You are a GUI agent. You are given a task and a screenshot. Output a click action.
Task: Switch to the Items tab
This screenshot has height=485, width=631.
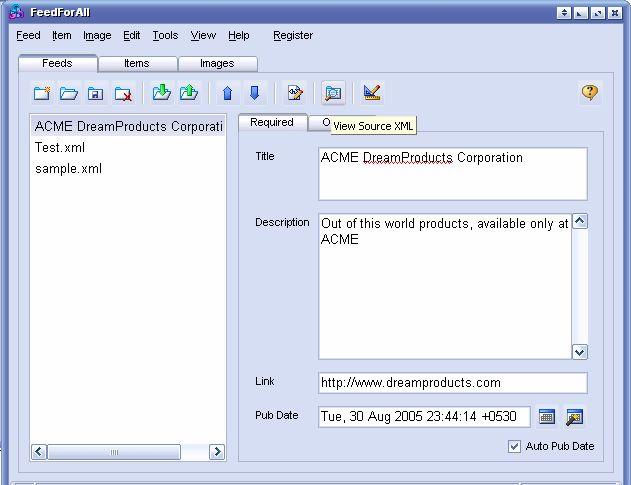point(137,63)
